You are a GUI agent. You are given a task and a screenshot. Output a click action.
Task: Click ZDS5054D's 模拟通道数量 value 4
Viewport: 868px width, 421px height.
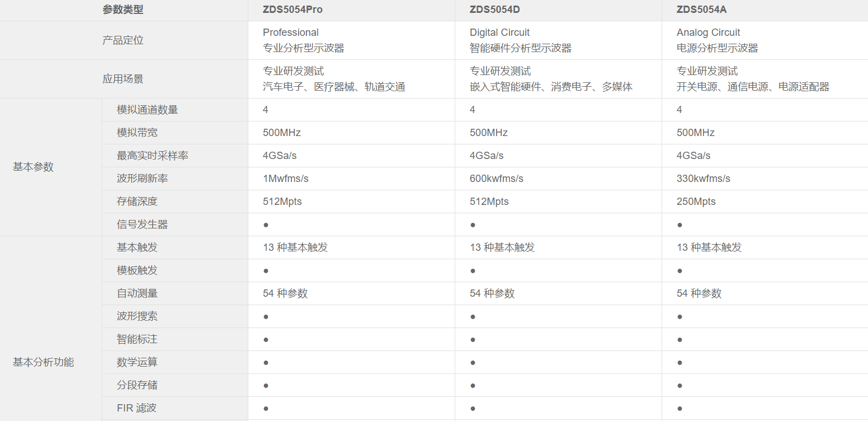pyautogui.click(x=473, y=110)
